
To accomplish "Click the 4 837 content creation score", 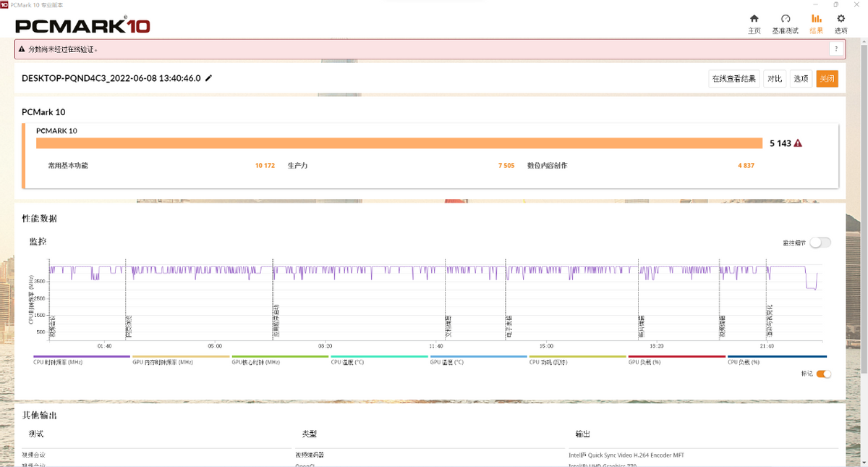I will coord(746,166).
